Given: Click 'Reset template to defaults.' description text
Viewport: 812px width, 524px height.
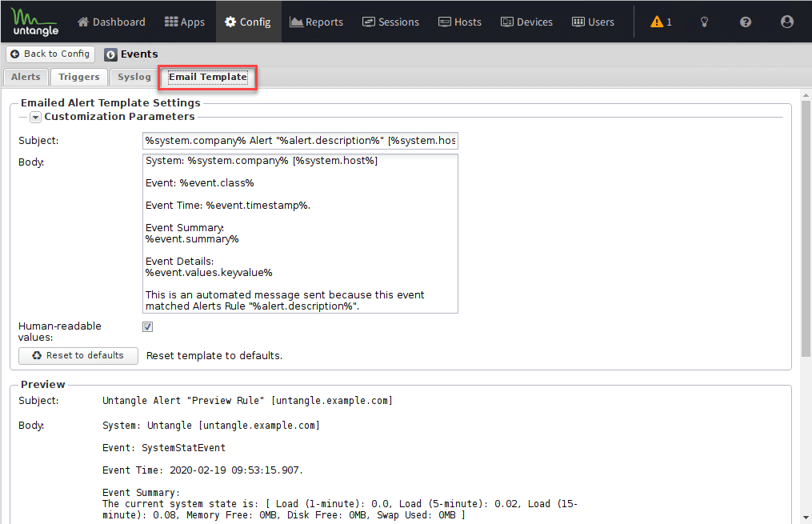Looking at the screenshot, I should 214,356.
